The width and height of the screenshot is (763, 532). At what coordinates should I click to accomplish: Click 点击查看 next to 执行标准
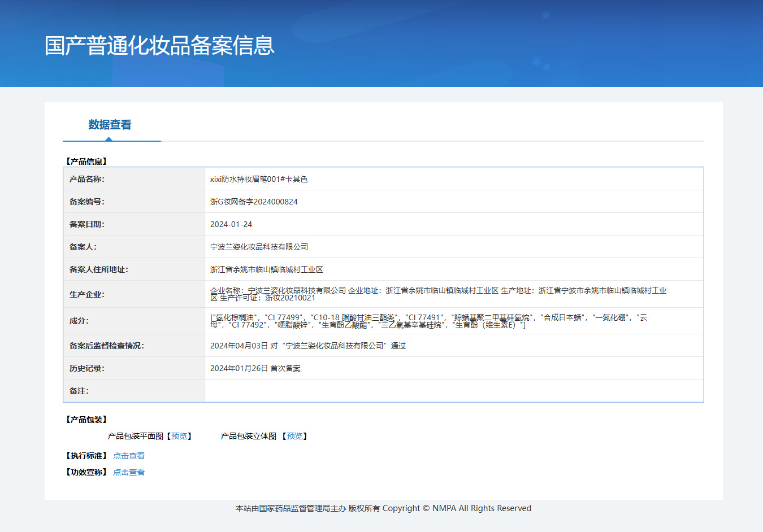129,456
